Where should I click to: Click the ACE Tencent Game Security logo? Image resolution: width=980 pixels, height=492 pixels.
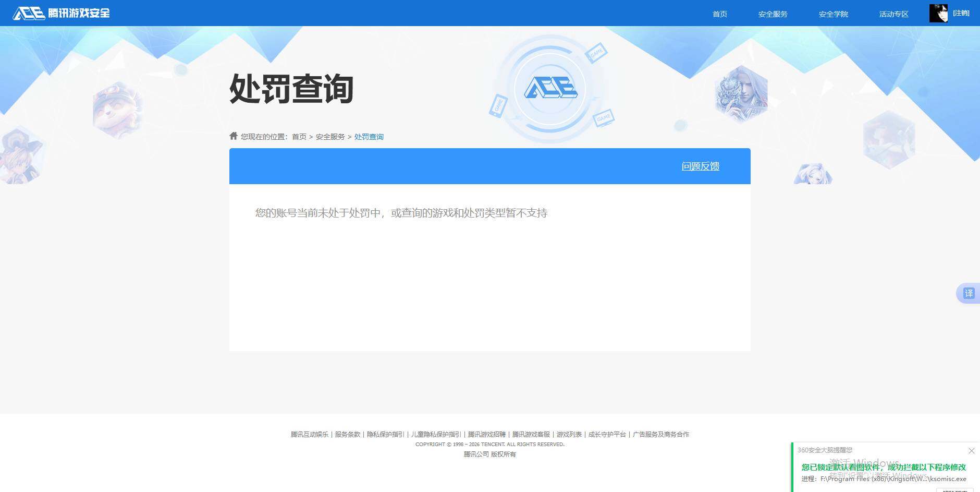(x=62, y=13)
